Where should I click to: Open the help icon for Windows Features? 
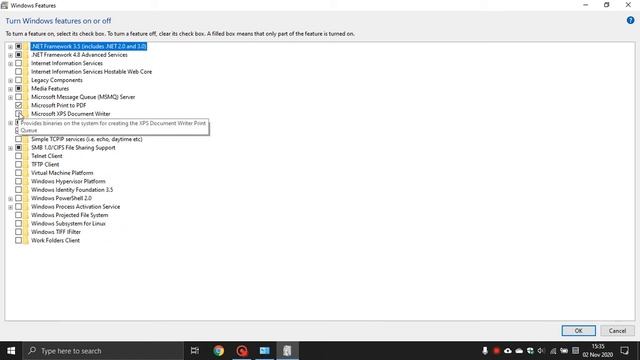(630, 20)
